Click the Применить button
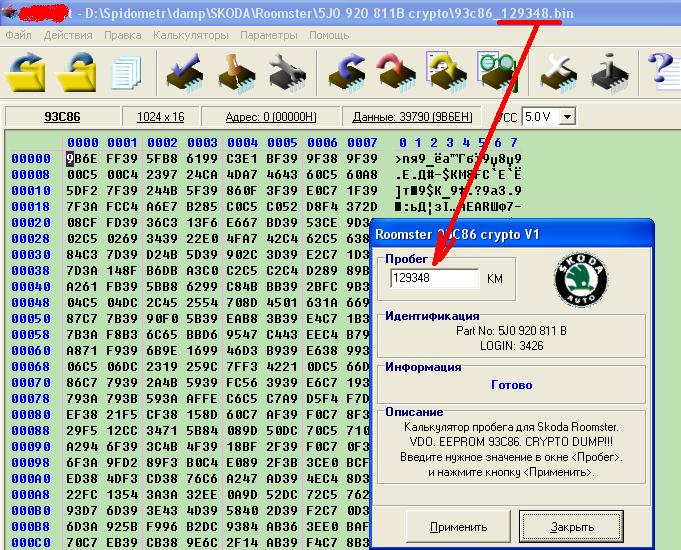Screen dimensions: 681x550 (458, 527)
